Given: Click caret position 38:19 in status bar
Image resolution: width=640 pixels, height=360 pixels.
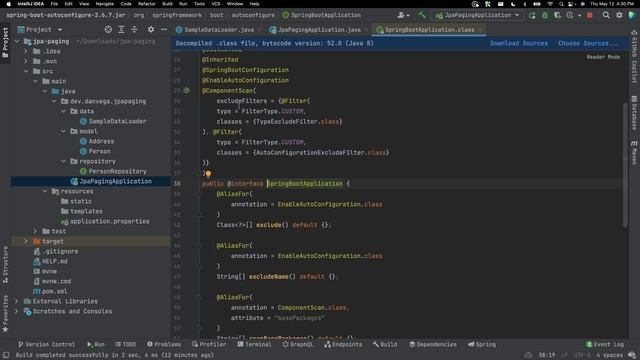Looking at the screenshot, I should click(x=547, y=355).
